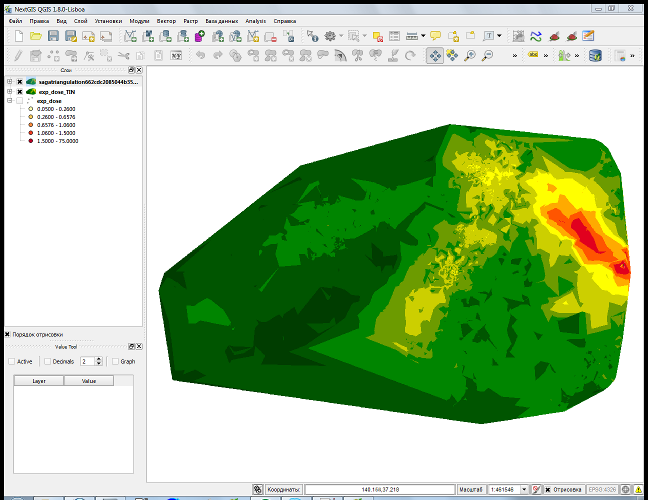The height and width of the screenshot is (500, 648).
Task: Enable the Active checkbox in Value Tool
Action: tap(11, 361)
